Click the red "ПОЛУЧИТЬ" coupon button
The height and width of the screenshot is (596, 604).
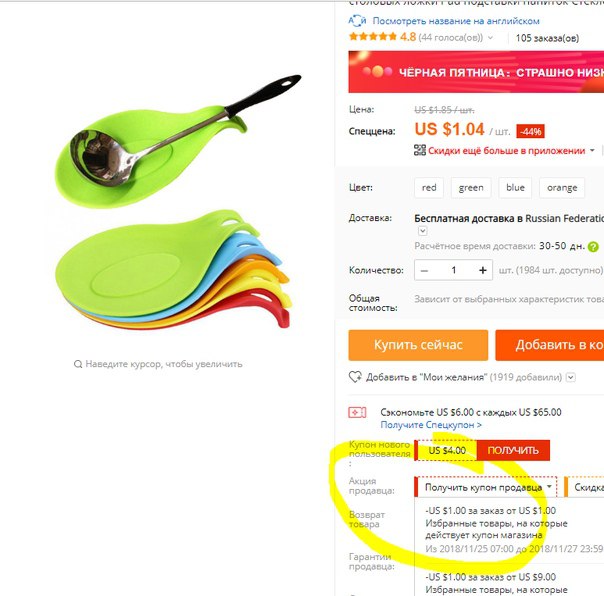tap(513, 450)
